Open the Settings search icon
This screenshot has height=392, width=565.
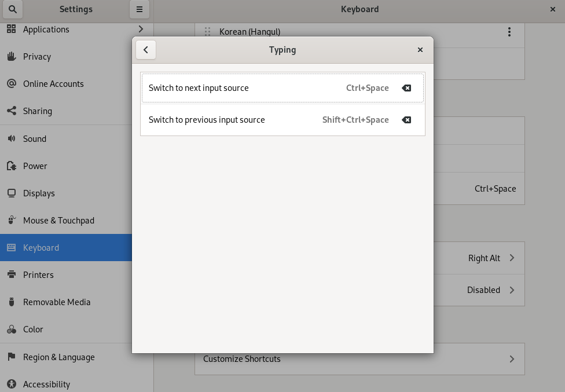pos(13,9)
